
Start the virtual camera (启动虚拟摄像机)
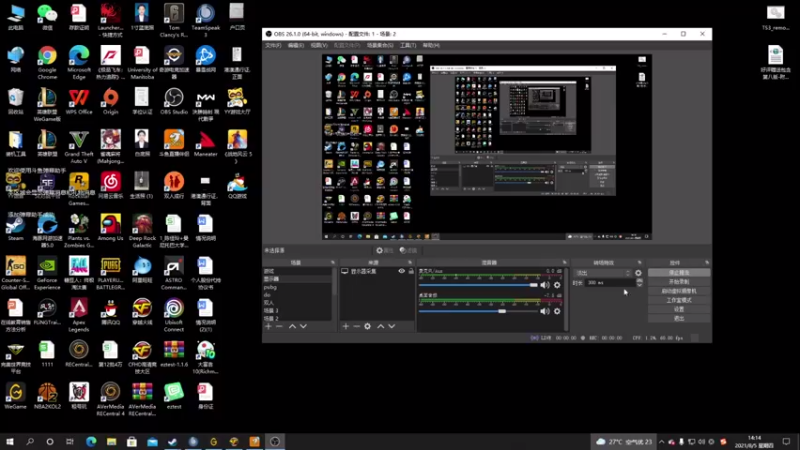pyautogui.click(x=679, y=291)
